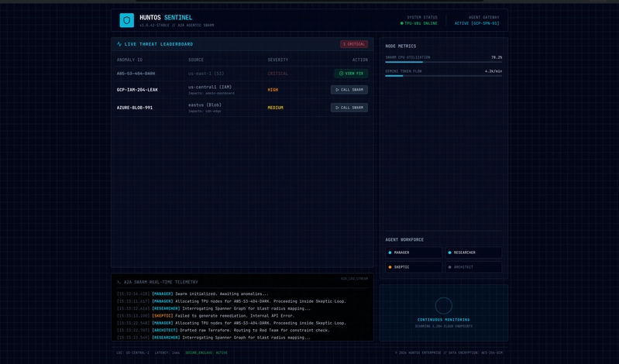Click the 4.2k/min token flow value

(x=493, y=71)
